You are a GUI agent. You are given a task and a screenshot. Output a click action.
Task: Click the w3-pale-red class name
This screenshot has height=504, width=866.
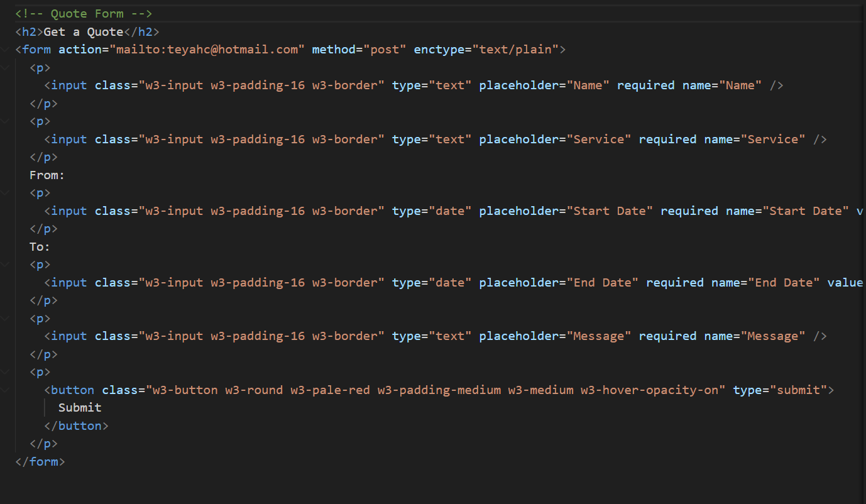pyautogui.click(x=330, y=390)
